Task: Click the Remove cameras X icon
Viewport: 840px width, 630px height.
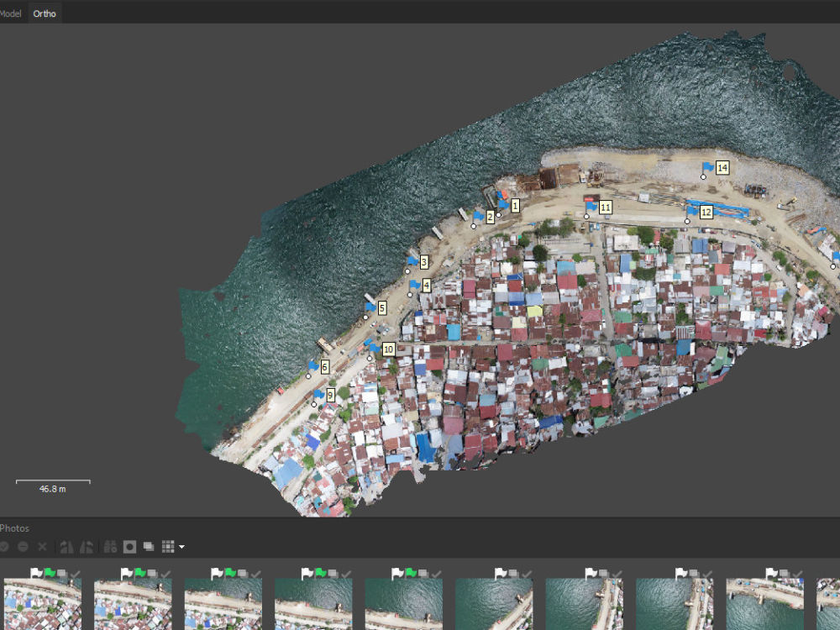Action: [42, 547]
